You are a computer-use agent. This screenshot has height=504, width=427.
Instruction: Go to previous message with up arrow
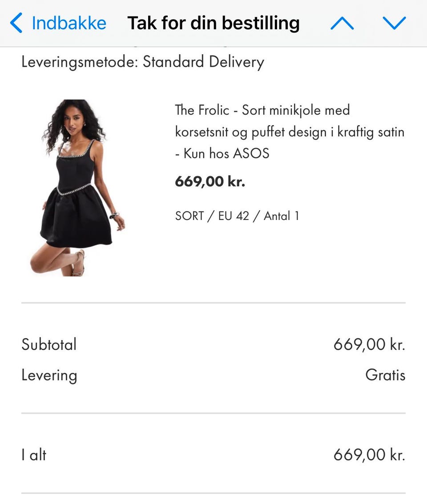coord(342,23)
